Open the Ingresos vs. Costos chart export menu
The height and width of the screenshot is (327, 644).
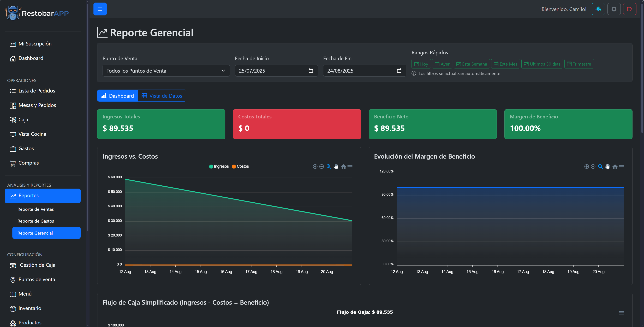point(350,166)
